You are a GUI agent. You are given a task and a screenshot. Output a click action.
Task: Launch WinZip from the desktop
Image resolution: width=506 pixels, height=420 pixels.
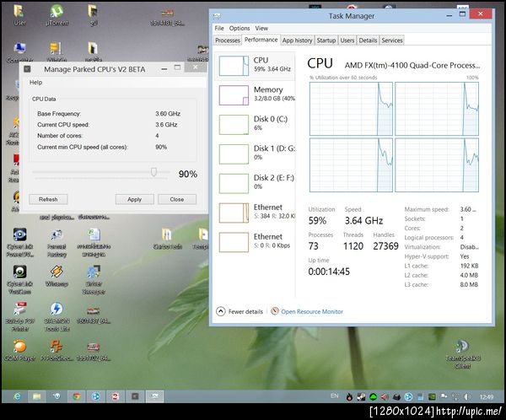pos(57,52)
